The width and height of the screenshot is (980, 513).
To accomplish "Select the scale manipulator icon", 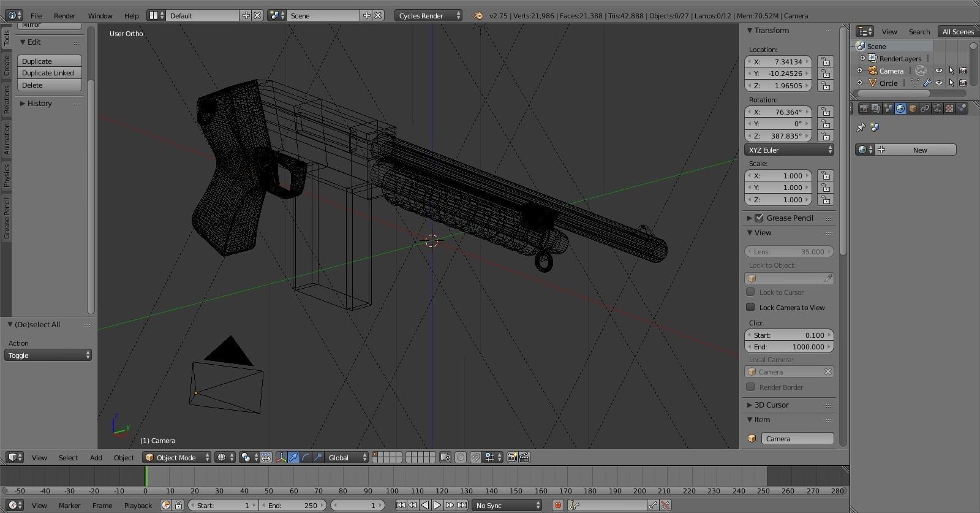I will 318,457.
